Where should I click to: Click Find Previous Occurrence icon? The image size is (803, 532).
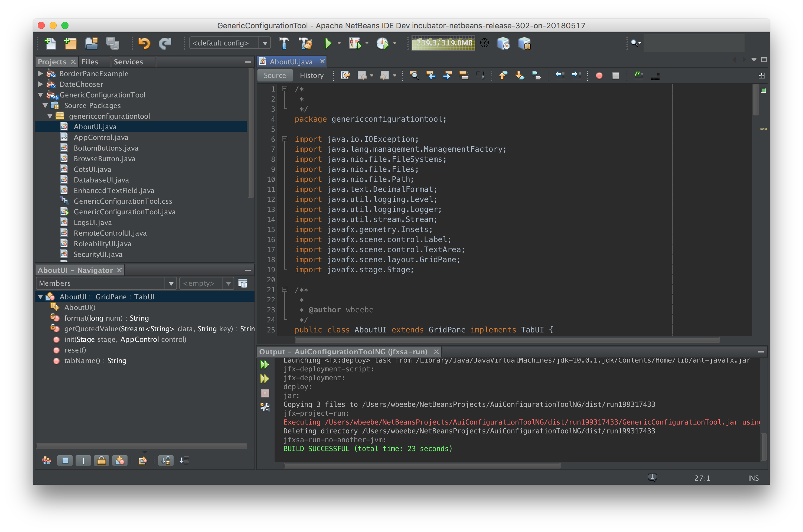click(430, 75)
